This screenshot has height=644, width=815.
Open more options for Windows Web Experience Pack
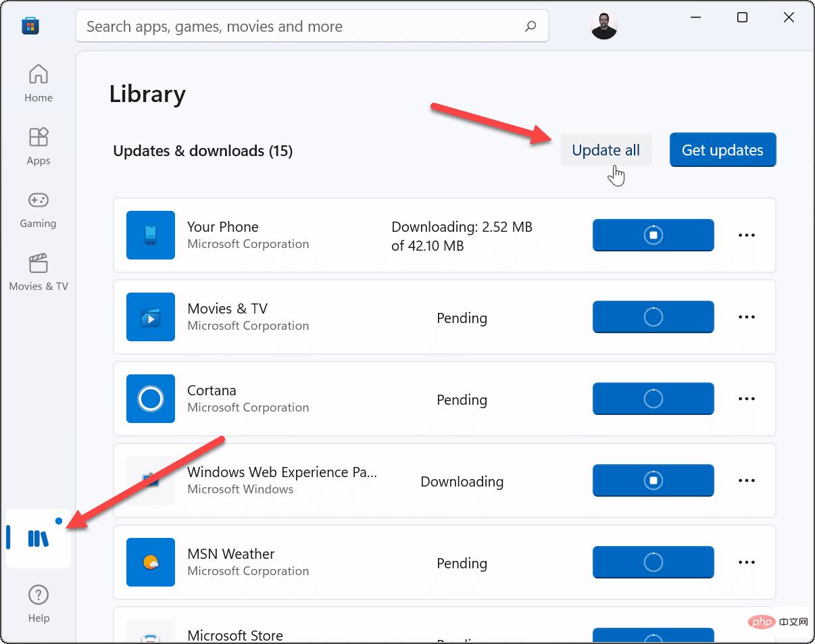pos(747,480)
